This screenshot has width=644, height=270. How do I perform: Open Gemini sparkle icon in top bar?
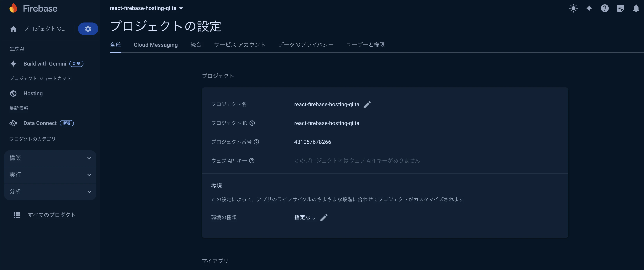pos(589,8)
